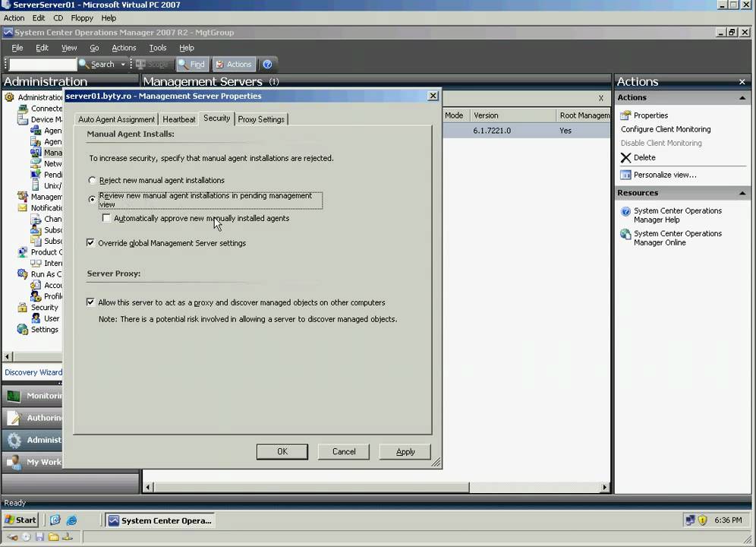The image size is (756, 547).
Task: Click the Connected tree node icon
Action: click(23, 108)
